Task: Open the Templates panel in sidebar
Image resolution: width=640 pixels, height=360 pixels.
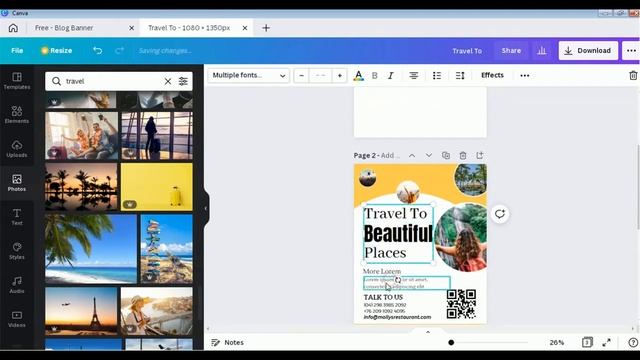Action: 17,81
